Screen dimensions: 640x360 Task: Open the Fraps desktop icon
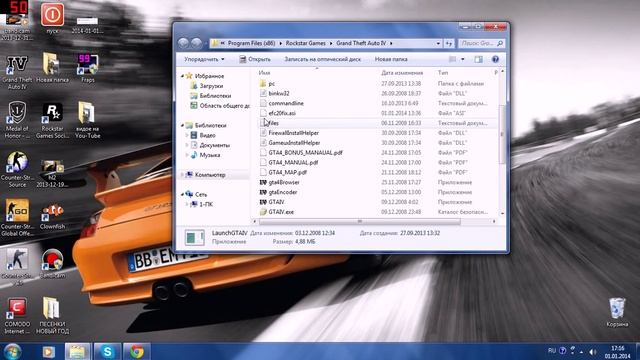pos(88,69)
